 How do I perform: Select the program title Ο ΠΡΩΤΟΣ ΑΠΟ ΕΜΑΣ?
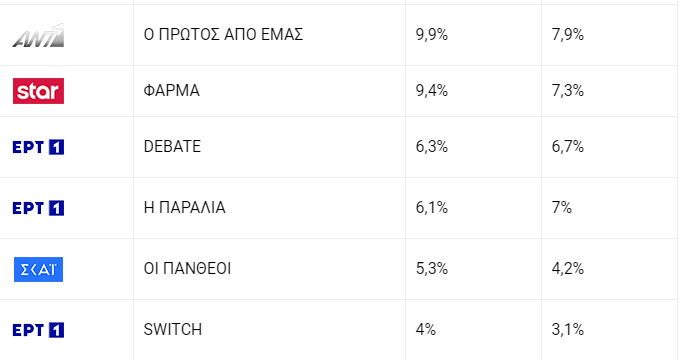click(223, 35)
